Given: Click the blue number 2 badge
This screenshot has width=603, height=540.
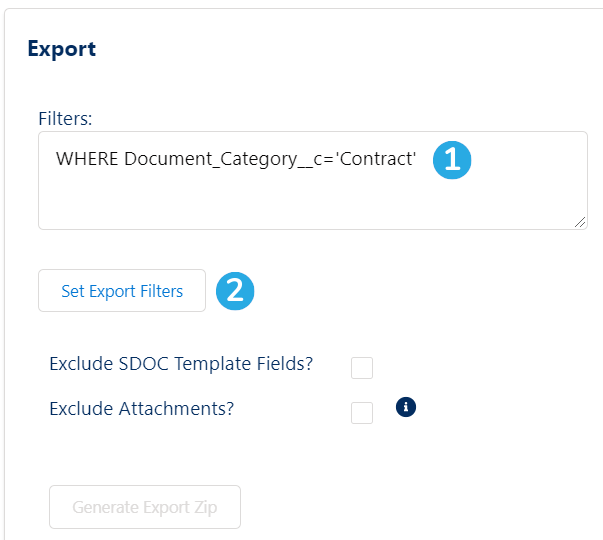Looking at the screenshot, I should pyautogui.click(x=235, y=291).
